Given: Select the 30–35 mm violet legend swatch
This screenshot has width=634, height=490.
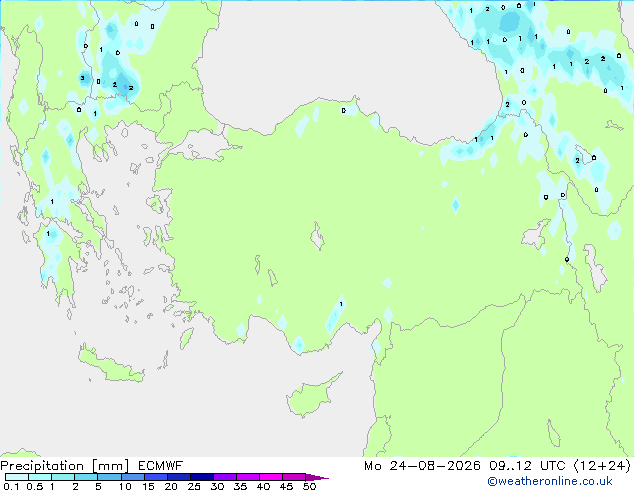Looking at the screenshot, I should pos(224,477).
